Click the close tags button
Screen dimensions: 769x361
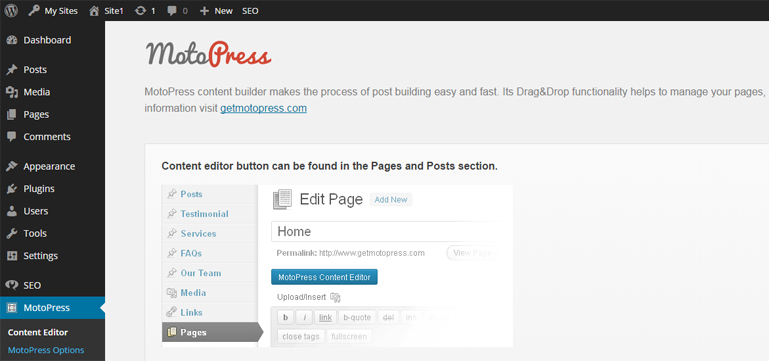tap(301, 336)
